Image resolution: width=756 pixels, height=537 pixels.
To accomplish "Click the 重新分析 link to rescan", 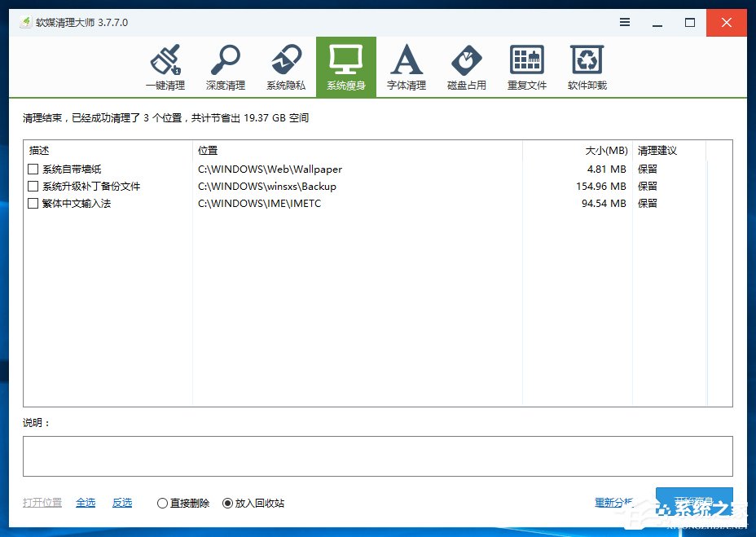I will (x=613, y=503).
